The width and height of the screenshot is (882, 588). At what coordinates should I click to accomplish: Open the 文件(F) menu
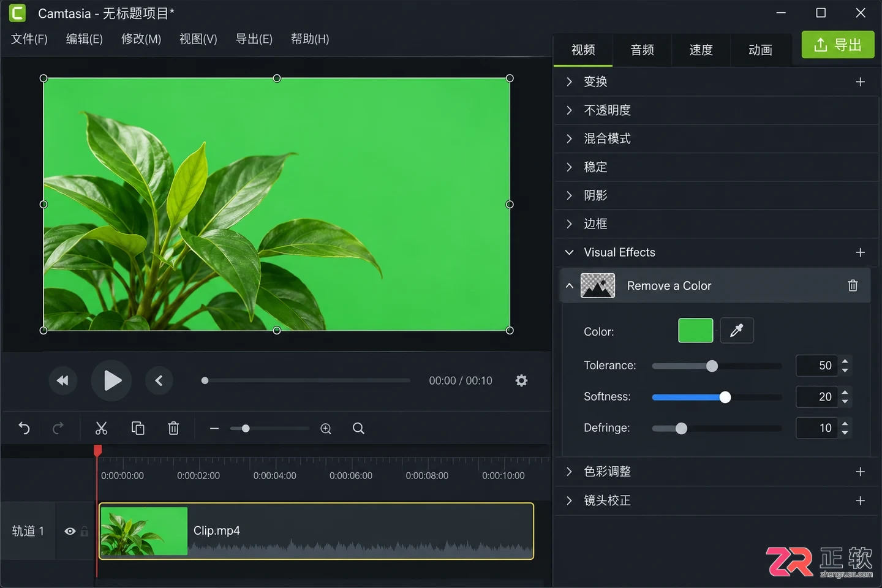tap(29, 39)
